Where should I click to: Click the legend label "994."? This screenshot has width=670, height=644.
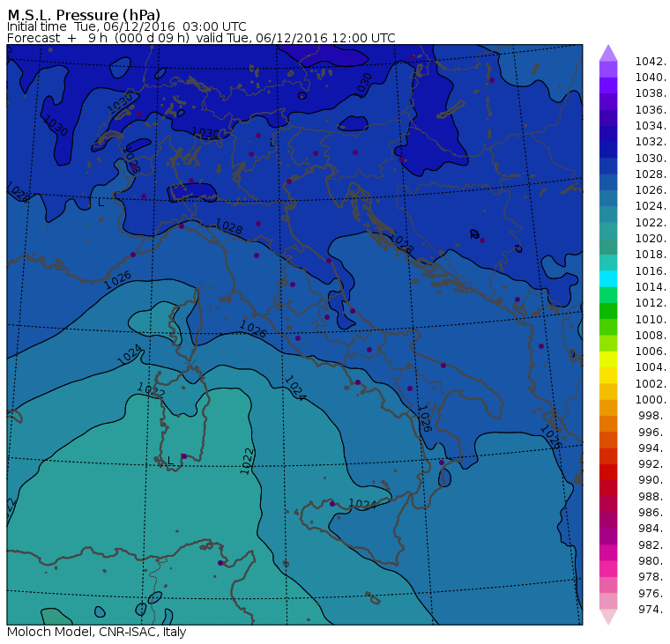[653, 448]
